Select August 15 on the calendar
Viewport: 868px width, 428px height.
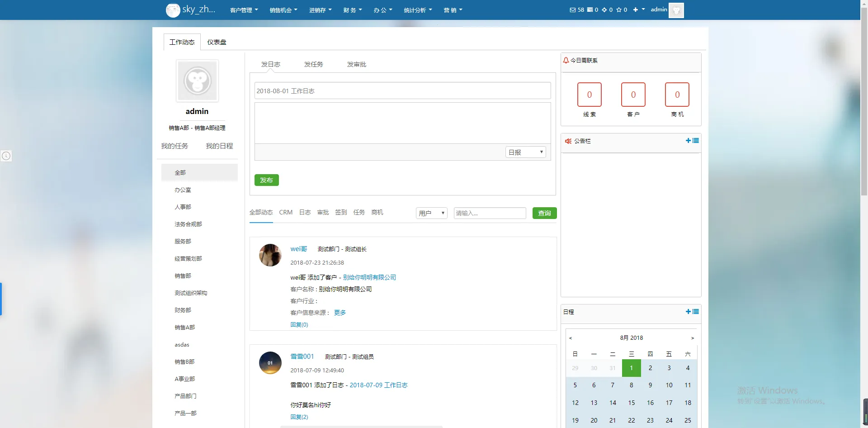632,403
